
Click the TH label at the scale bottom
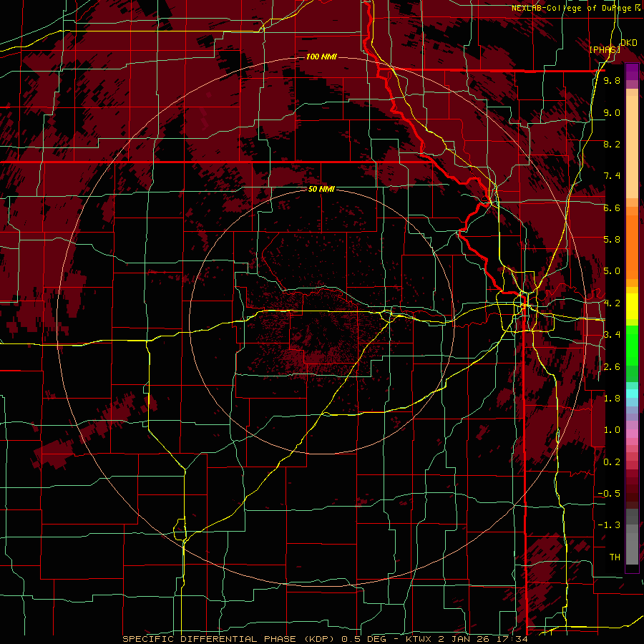615,557
